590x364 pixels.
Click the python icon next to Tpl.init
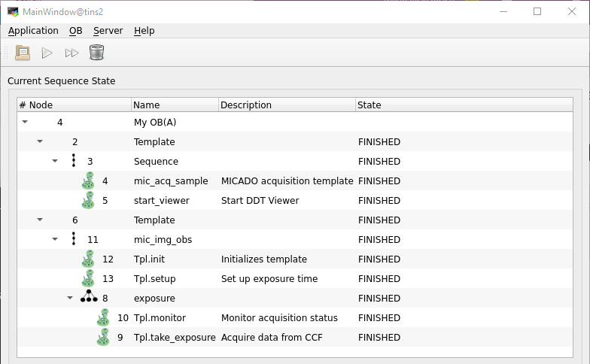pos(89,259)
